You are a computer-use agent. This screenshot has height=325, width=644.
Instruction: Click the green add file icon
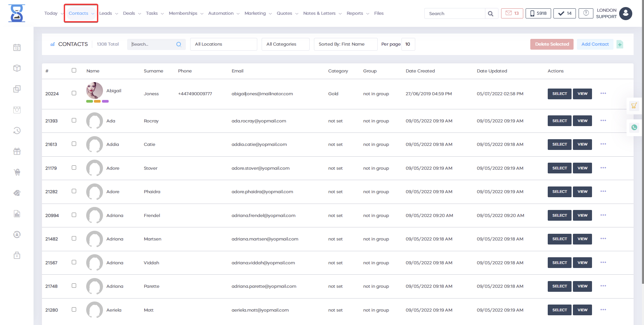620,44
